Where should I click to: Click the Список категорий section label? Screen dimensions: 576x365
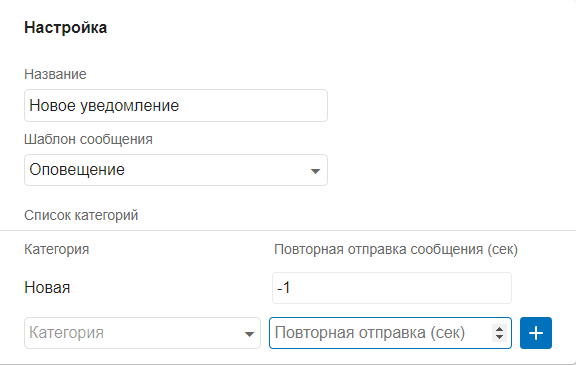pyautogui.click(x=81, y=215)
